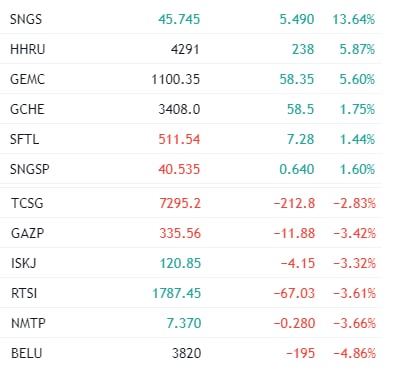Click the 13.64% change for SNGS

(x=354, y=19)
